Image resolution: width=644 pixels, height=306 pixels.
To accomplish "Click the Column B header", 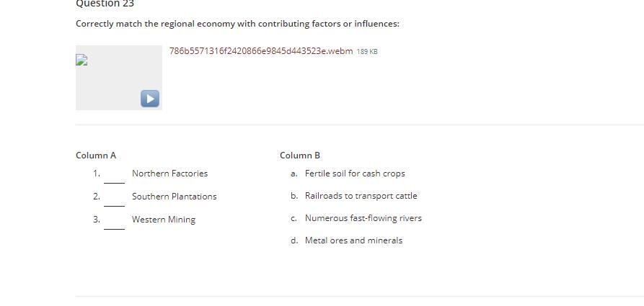I will coord(300,156).
